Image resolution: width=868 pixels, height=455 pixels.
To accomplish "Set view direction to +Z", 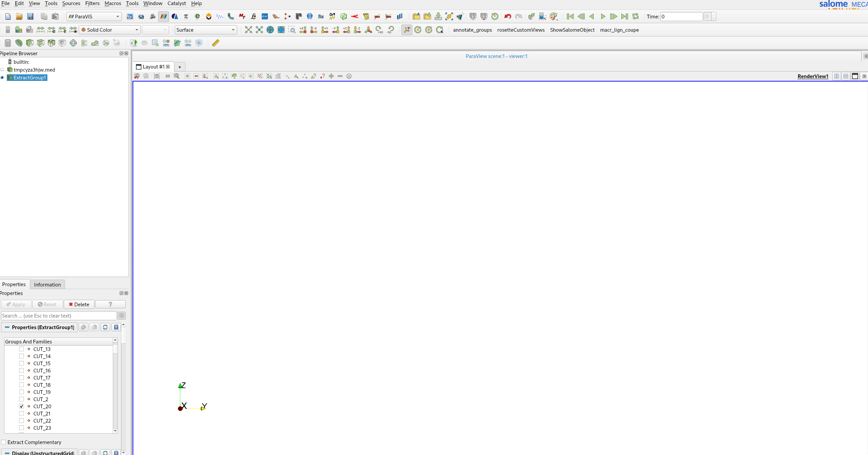I will point(347,30).
